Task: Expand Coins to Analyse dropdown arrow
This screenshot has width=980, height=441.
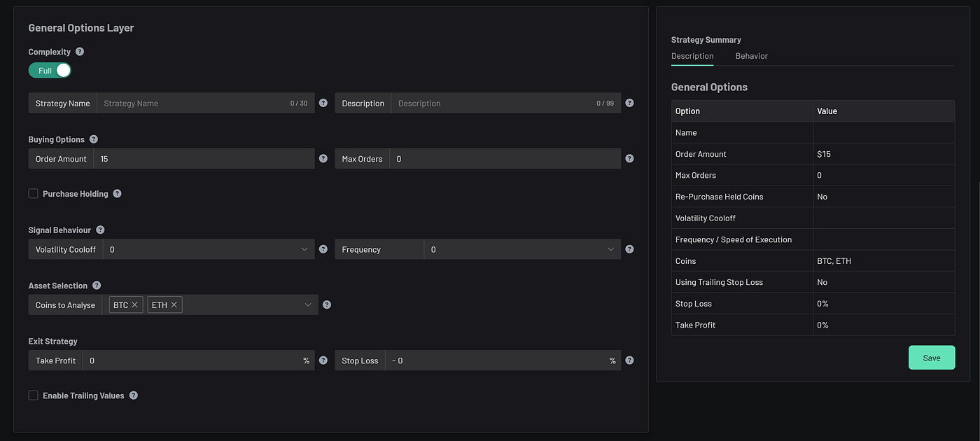Action: [x=307, y=305]
